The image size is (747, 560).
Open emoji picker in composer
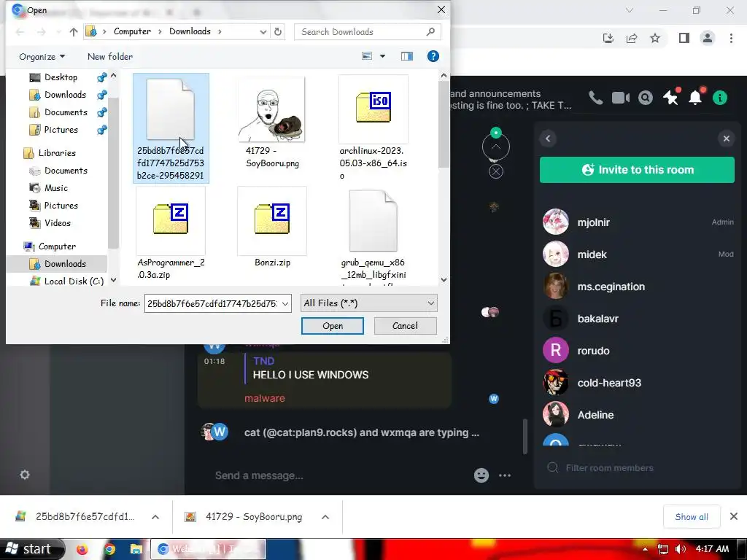(x=481, y=475)
